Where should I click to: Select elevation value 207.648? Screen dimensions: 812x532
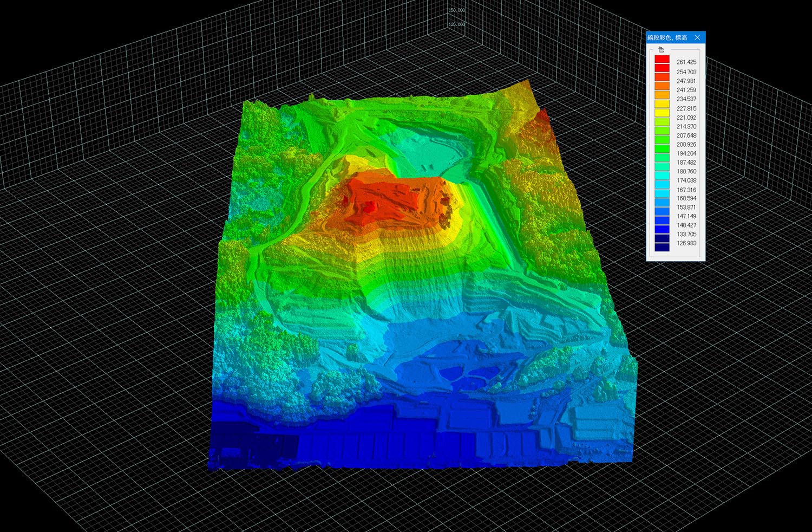coord(686,135)
